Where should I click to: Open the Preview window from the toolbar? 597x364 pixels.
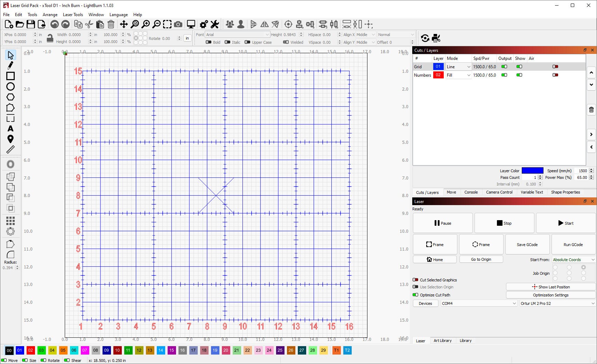coord(191,24)
